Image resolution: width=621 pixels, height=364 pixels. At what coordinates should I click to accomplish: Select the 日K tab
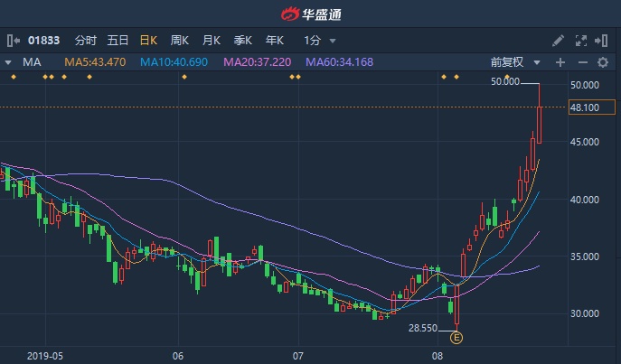pos(148,41)
